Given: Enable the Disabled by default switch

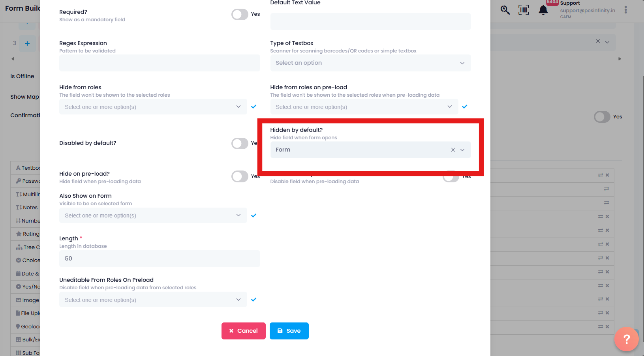Looking at the screenshot, I should 240,143.
